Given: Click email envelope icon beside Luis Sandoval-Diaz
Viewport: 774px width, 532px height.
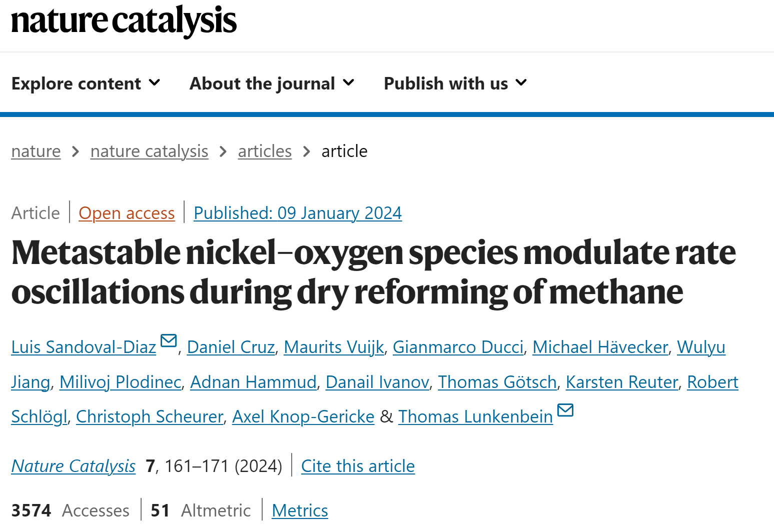Looking at the screenshot, I should (169, 340).
